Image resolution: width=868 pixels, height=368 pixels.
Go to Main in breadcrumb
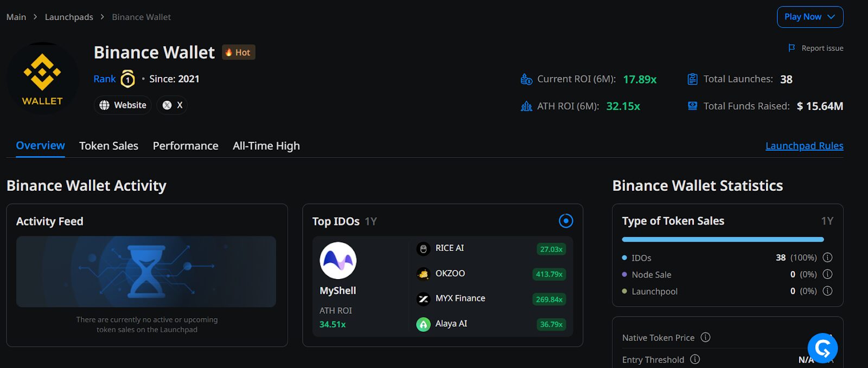(16, 17)
